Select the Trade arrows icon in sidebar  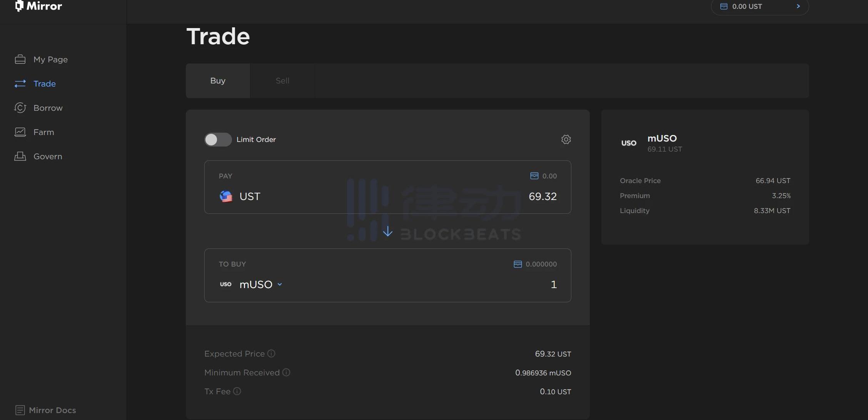click(x=20, y=83)
